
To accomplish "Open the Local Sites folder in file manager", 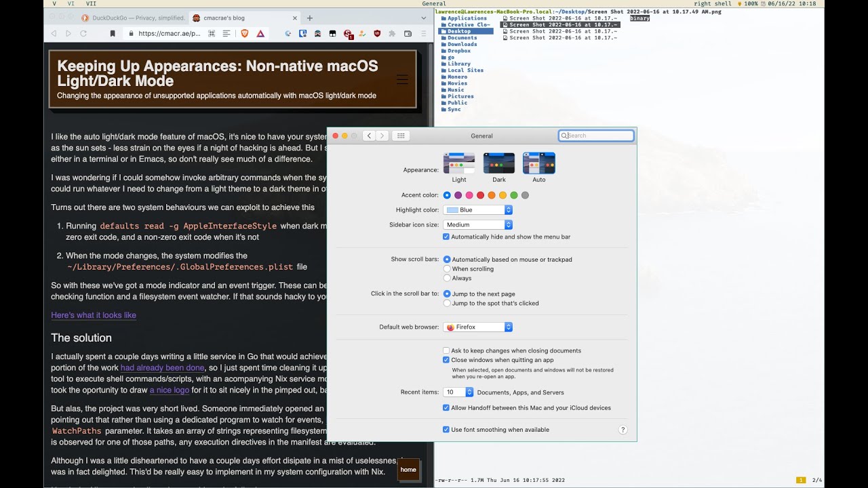I will 465,70.
